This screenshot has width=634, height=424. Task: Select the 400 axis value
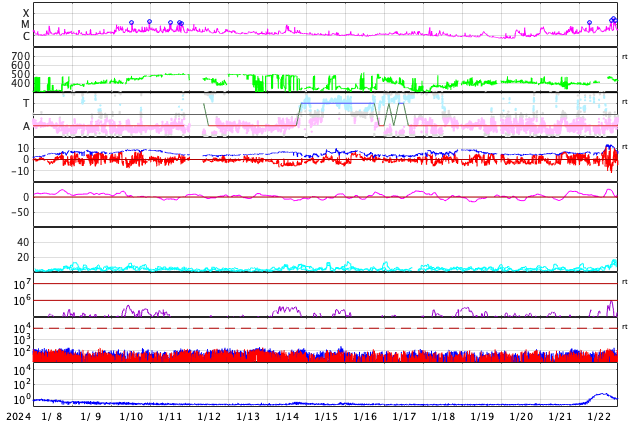pyautogui.click(x=21, y=83)
